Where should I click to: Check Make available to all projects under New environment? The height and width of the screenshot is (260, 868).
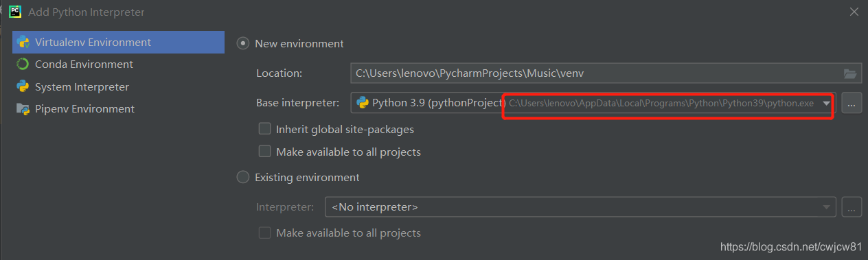coord(264,151)
